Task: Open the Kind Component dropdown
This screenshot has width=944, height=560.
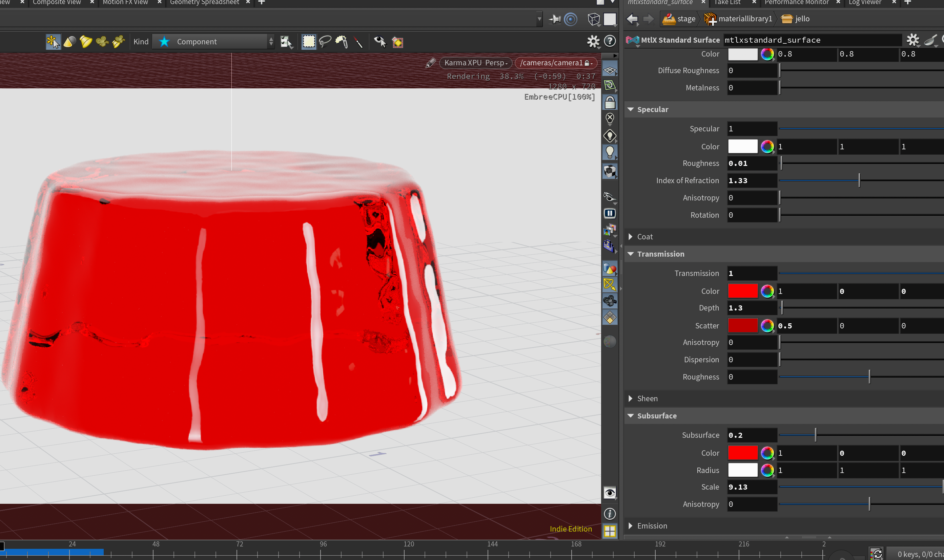Action: coord(213,42)
